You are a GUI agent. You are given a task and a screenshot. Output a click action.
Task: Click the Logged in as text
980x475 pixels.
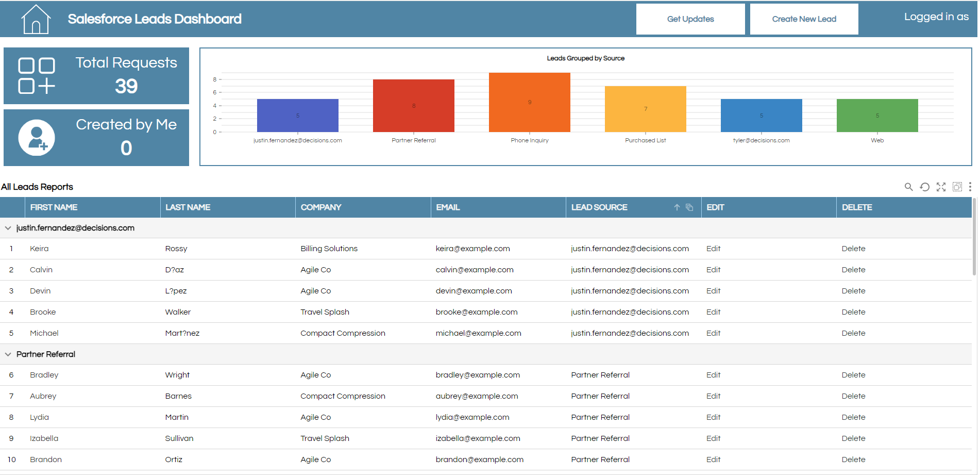[936, 17]
